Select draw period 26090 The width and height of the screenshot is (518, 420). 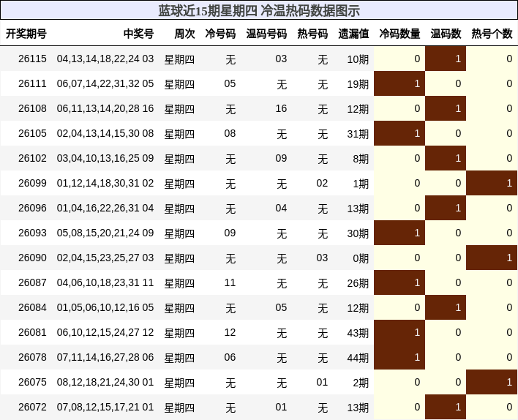[x=32, y=258]
